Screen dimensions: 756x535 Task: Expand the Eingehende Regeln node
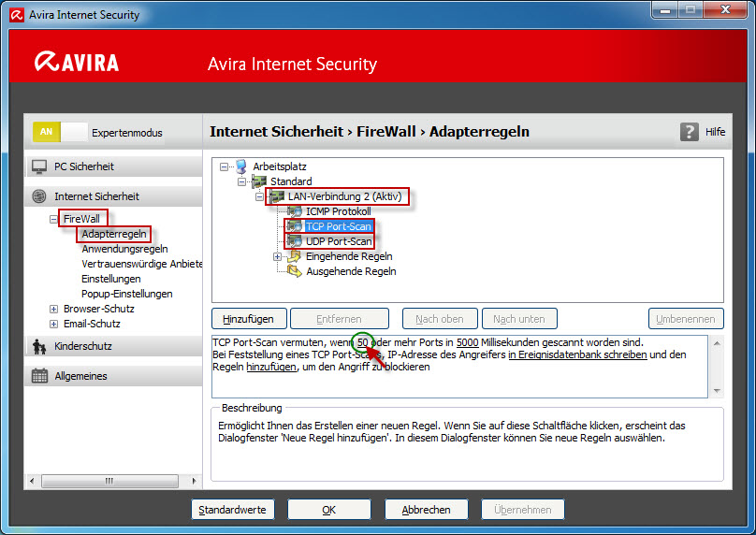(277, 257)
